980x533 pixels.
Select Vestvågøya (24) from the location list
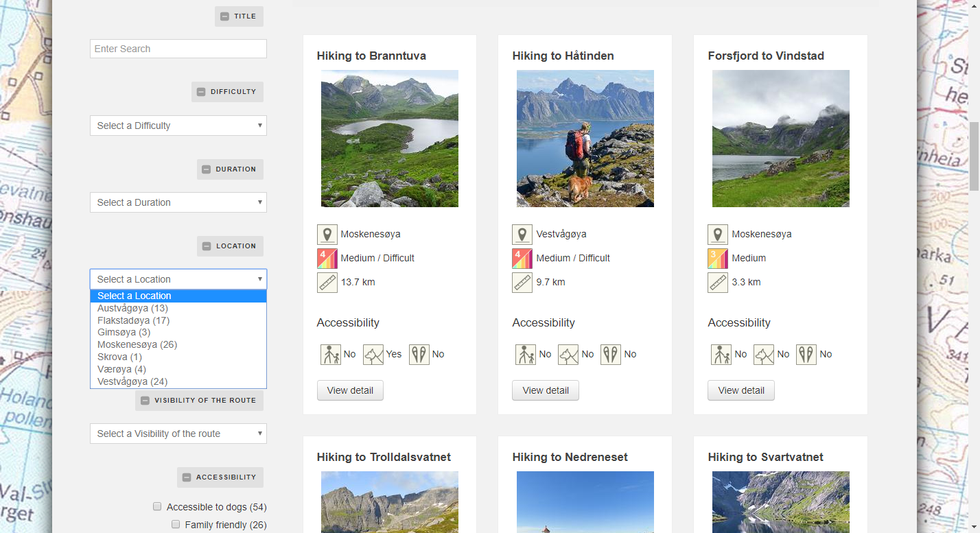(x=178, y=382)
